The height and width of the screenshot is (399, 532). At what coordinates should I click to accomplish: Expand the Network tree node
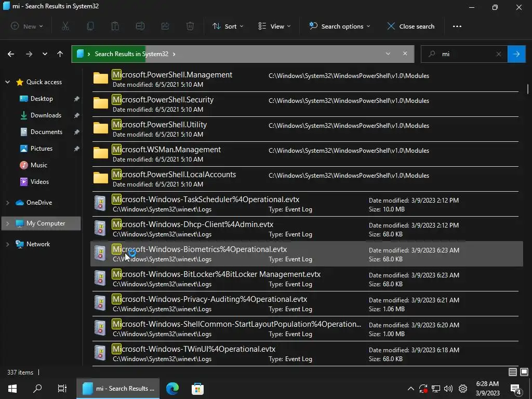click(x=7, y=244)
